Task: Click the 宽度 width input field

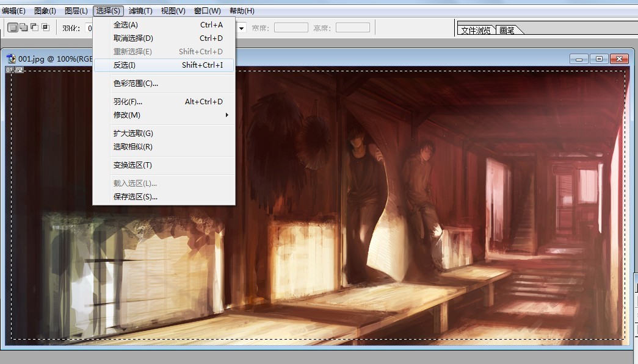Action: click(x=291, y=27)
